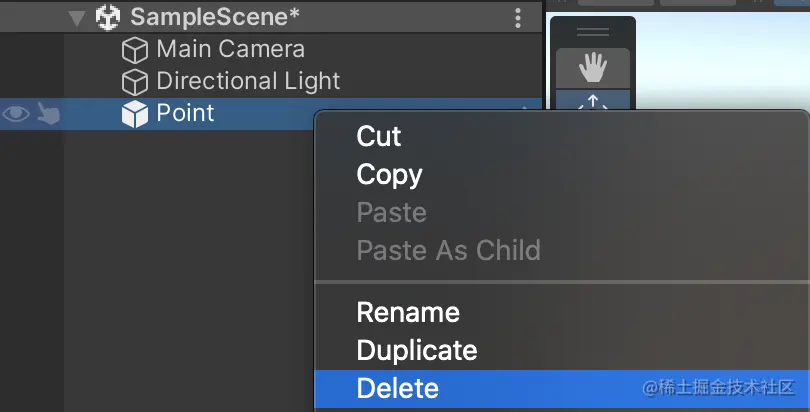Choose Copy from the context menu
This screenshot has width=810, height=412.
pyautogui.click(x=389, y=175)
